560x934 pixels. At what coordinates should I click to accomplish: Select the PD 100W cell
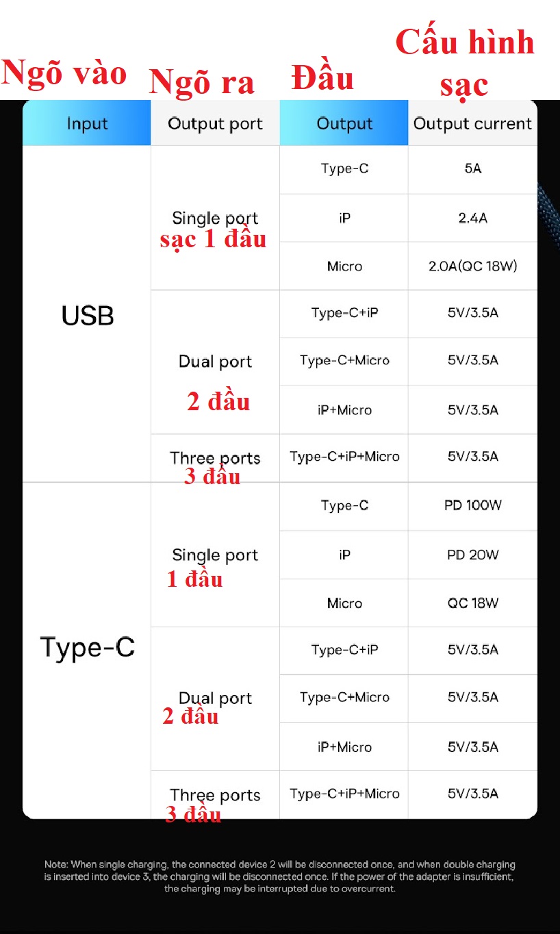[x=472, y=505]
